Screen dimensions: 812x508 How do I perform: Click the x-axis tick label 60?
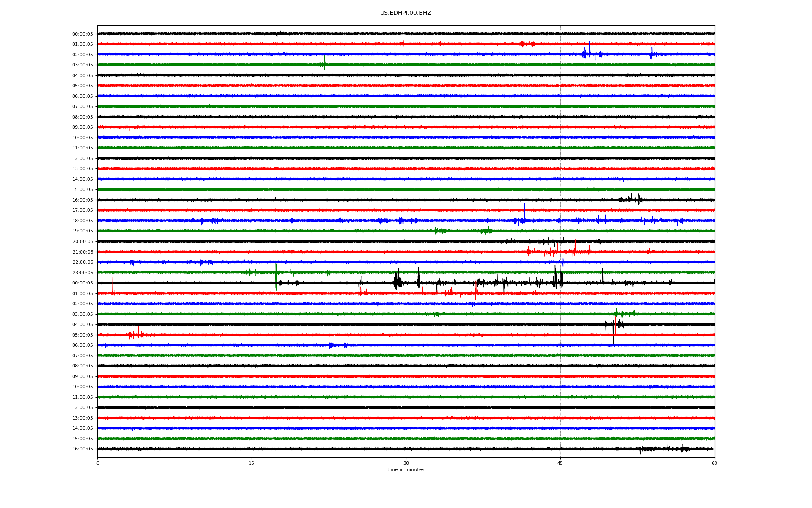tap(714, 463)
